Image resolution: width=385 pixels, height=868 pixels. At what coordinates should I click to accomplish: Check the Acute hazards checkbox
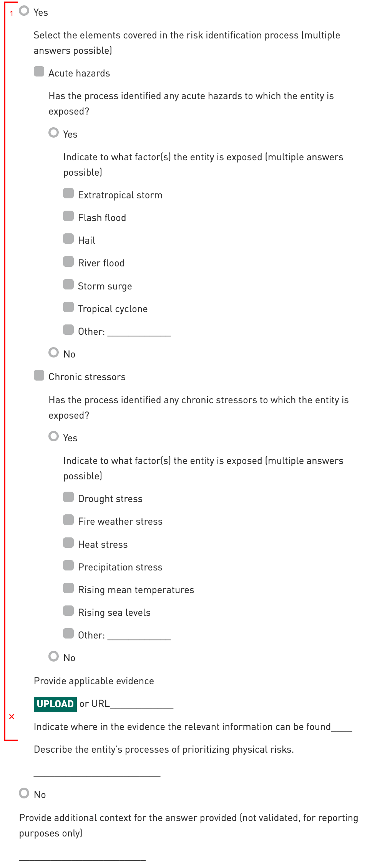point(39,72)
